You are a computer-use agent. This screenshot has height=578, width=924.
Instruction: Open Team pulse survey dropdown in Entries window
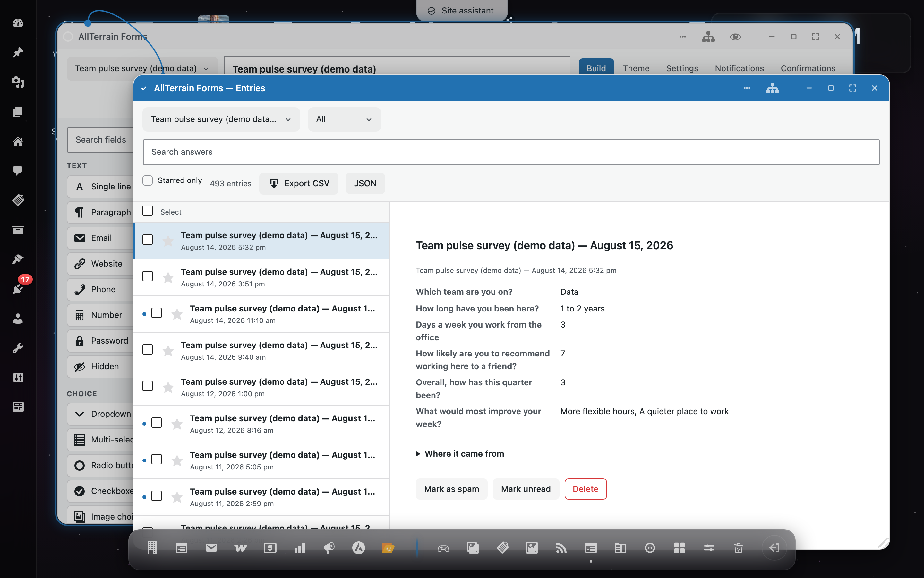221,119
